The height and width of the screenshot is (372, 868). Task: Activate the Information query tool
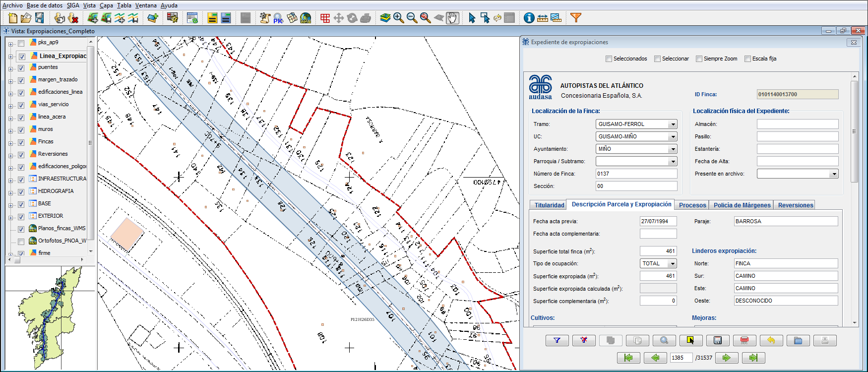click(529, 18)
